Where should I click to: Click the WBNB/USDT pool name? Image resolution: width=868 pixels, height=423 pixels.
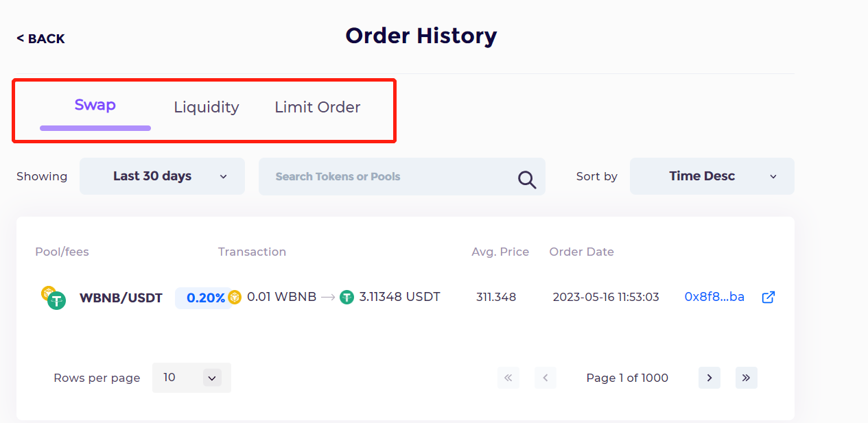pos(121,298)
